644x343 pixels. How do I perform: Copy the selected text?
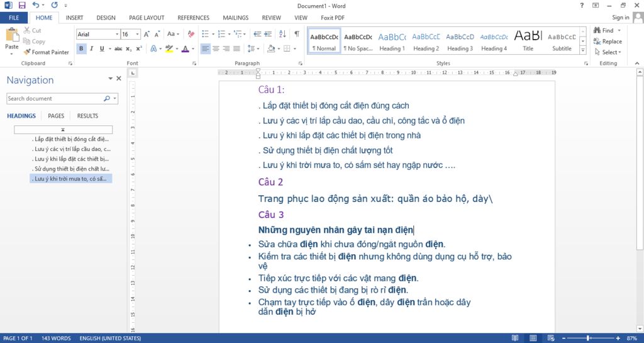tap(34, 42)
